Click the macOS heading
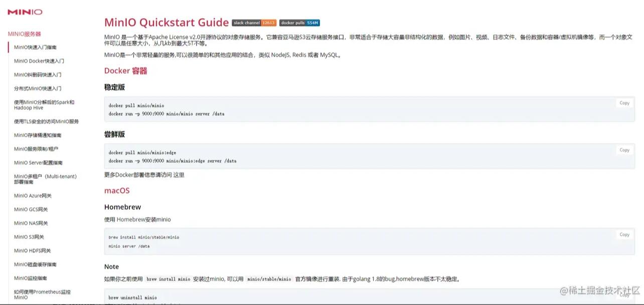644x305 pixels. coord(117,191)
